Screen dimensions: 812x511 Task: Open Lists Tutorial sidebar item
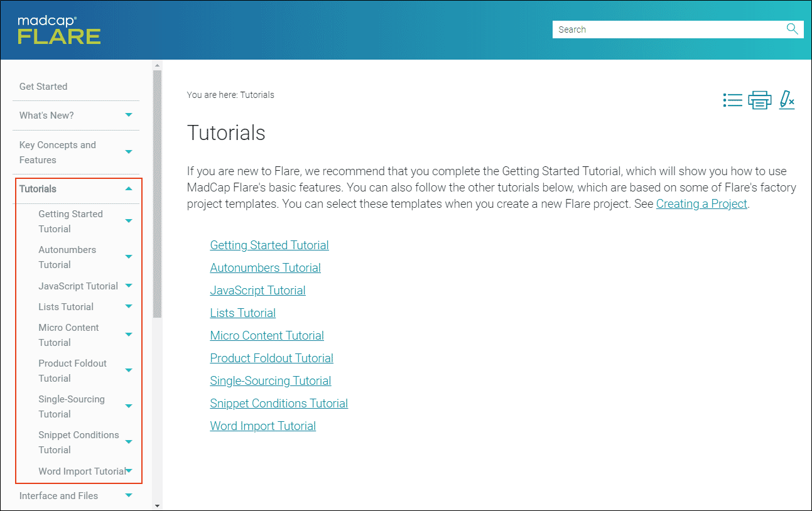66,307
